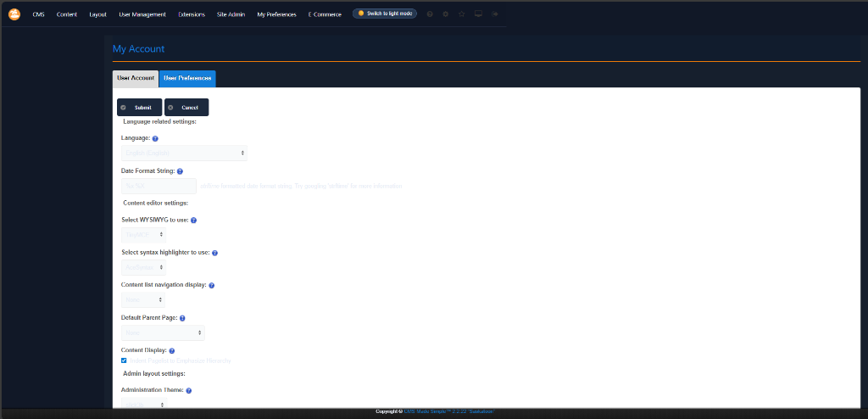Switch to the User Preferences tab
The image size is (868, 419).
click(x=187, y=78)
